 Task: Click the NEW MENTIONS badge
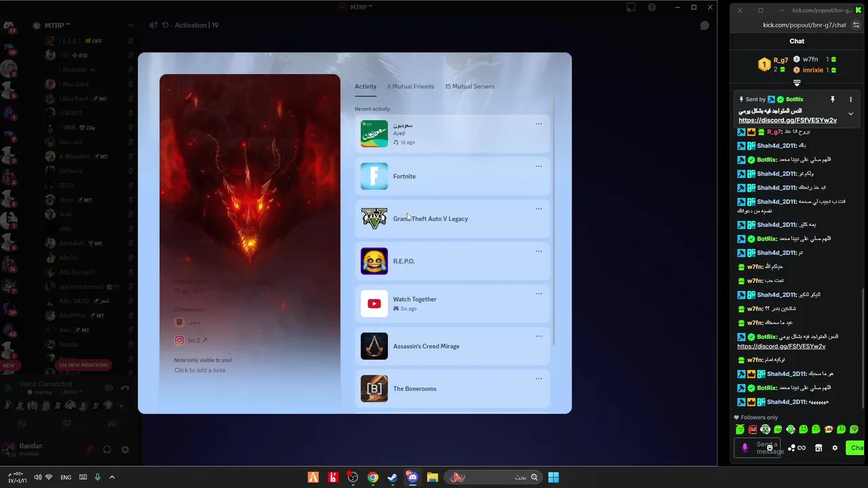83,365
